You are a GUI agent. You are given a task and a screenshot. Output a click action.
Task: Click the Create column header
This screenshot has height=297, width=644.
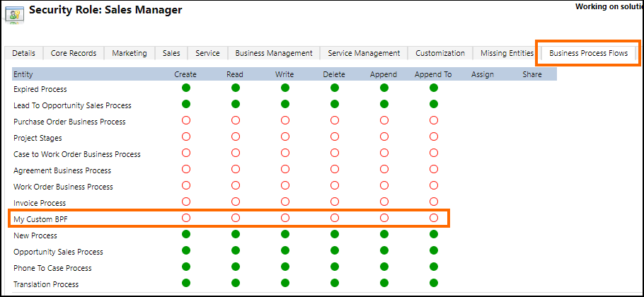pos(185,74)
